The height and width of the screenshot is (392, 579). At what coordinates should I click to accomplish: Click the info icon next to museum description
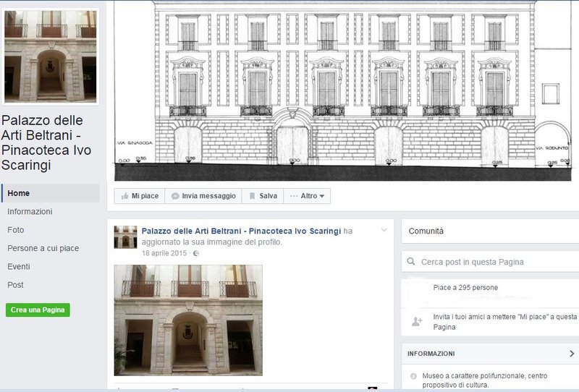tap(413, 376)
